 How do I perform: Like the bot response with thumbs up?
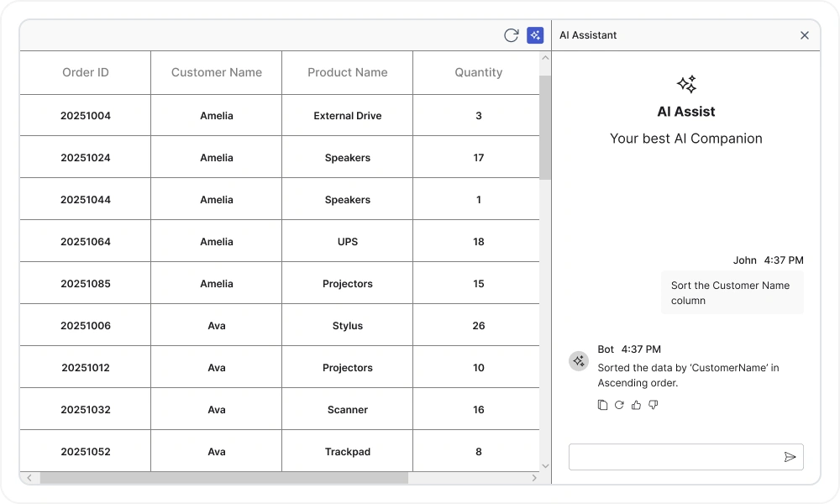(637, 405)
